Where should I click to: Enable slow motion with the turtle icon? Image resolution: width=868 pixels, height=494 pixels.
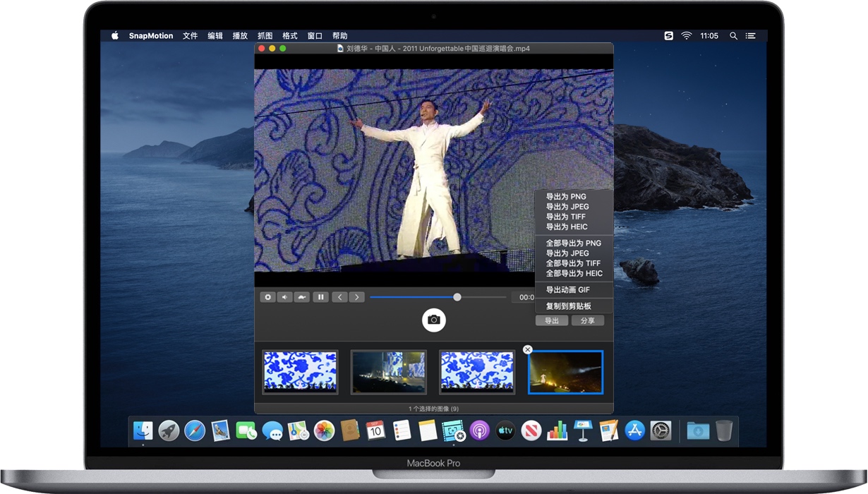coord(301,296)
